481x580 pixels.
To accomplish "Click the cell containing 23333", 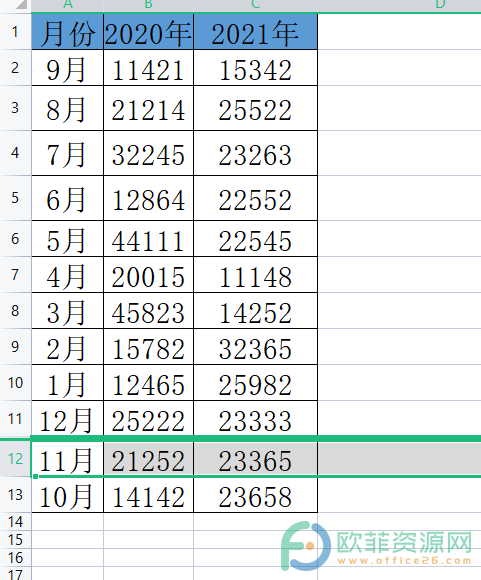I will 255,419.
